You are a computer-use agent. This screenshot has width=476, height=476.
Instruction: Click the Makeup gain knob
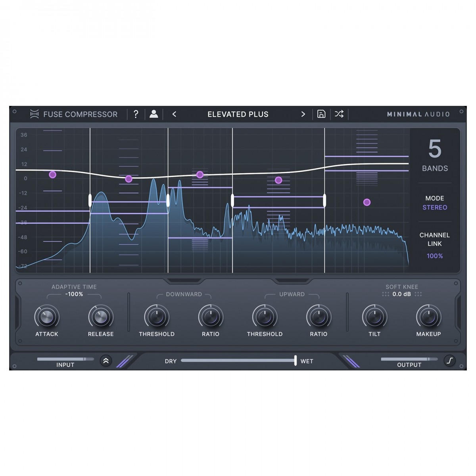click(428, 317)
